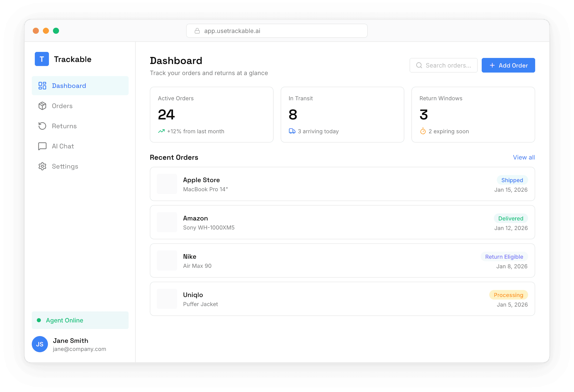The image size is (574, 392).
Task: Click the Returns arrow icon
Action: click(x=42, y=126)
